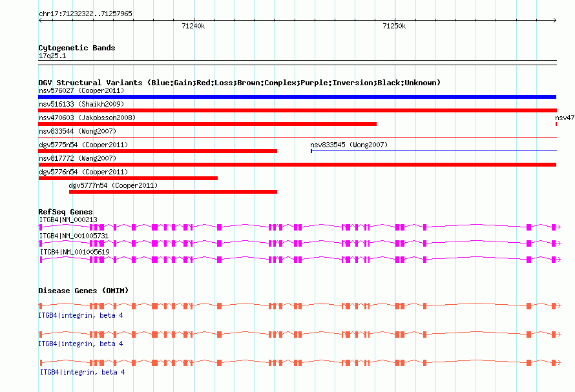Click the 71250k ruler position label
The width and height of the screenshot is (575, 392).
[394, 26]
